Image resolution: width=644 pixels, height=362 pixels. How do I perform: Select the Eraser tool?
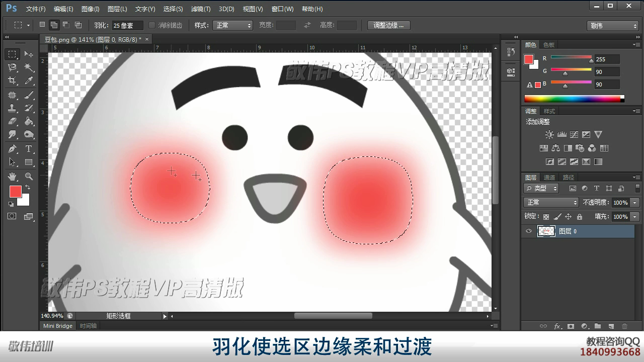click(x=12, y=121)
